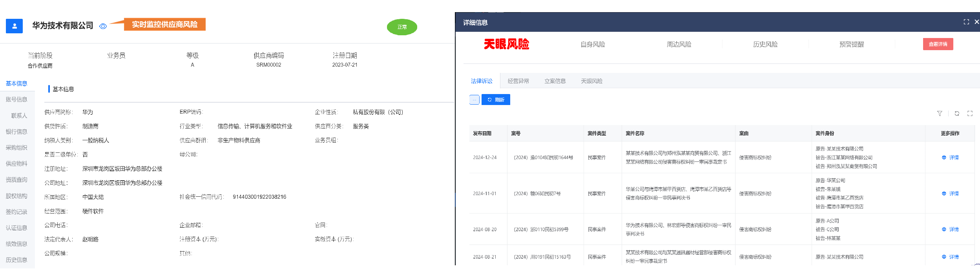The height and width of the screenshot is (270, 980).
Task: Open the 采购组织 sidebar tab
Action: [x=16, y=148]
